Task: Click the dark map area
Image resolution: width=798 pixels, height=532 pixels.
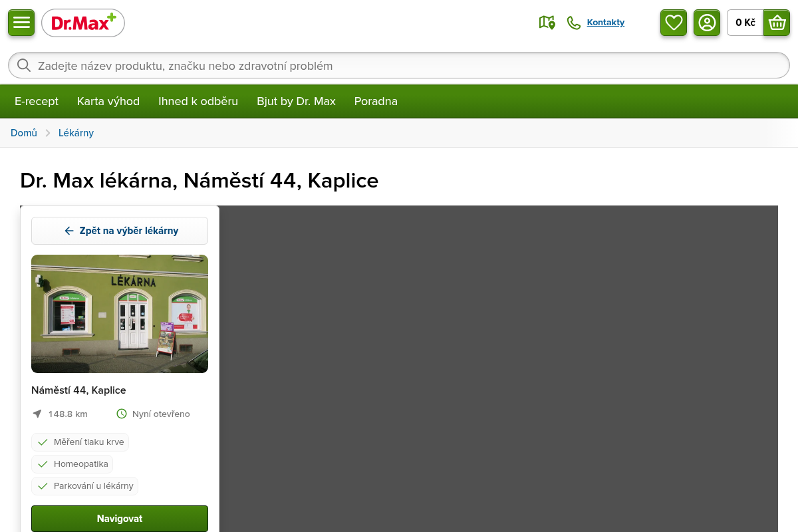Action: 499,369
